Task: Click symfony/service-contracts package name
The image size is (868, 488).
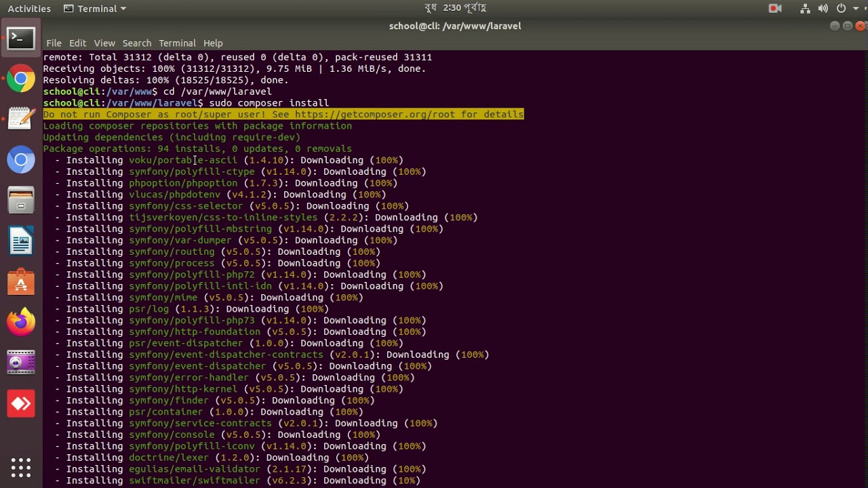Action: tap(200, 423)
